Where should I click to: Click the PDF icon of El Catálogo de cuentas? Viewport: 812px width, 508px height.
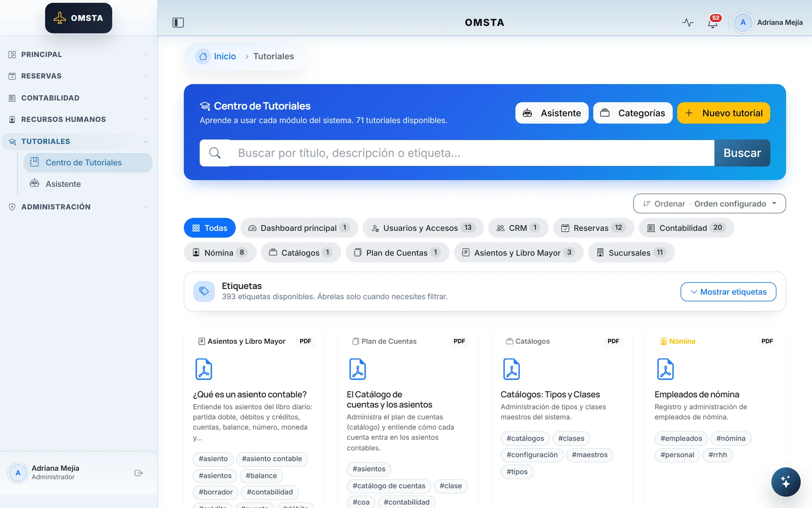tap(358, 369)
